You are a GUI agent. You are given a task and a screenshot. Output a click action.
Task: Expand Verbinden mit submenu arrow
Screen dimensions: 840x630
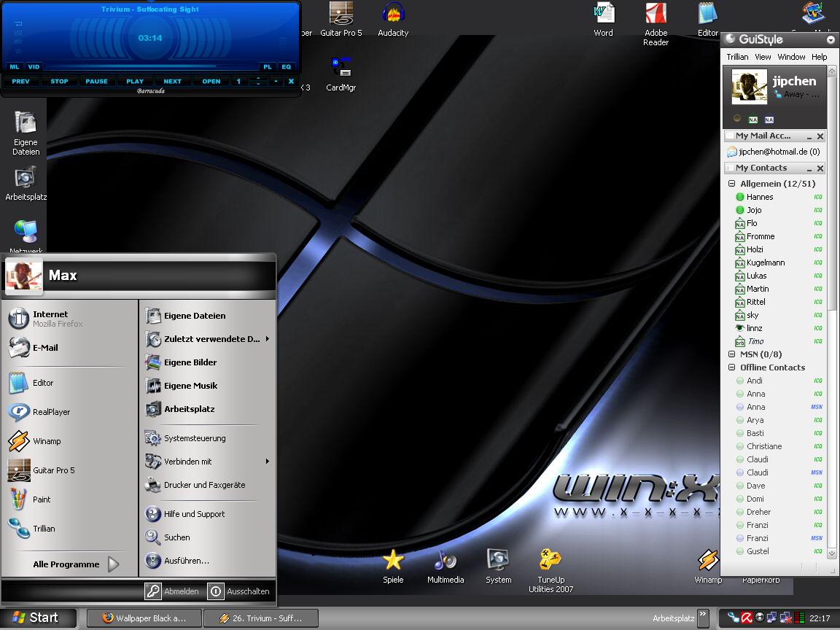coord(268,462)
